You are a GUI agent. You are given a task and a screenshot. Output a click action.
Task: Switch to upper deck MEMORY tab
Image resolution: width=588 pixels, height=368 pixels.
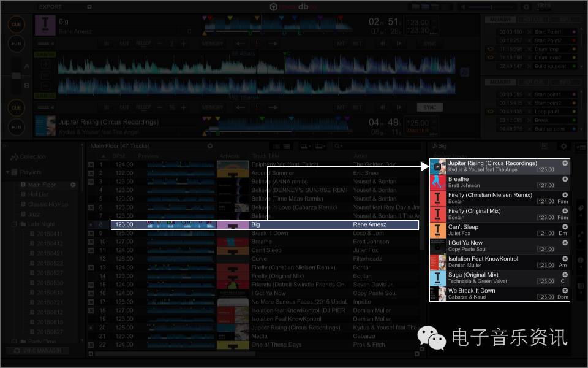point(500,20)
